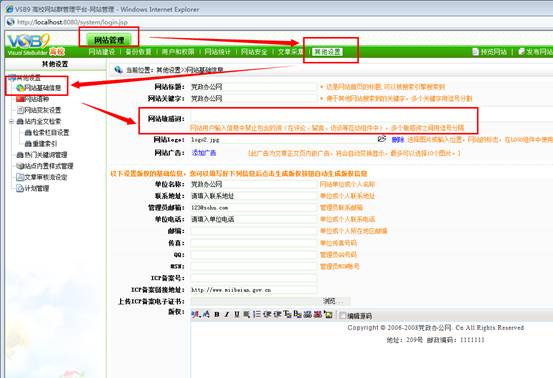Switch to the 网站安全 menu item
This screenshot has height=378, width=553.
(254, 52)
